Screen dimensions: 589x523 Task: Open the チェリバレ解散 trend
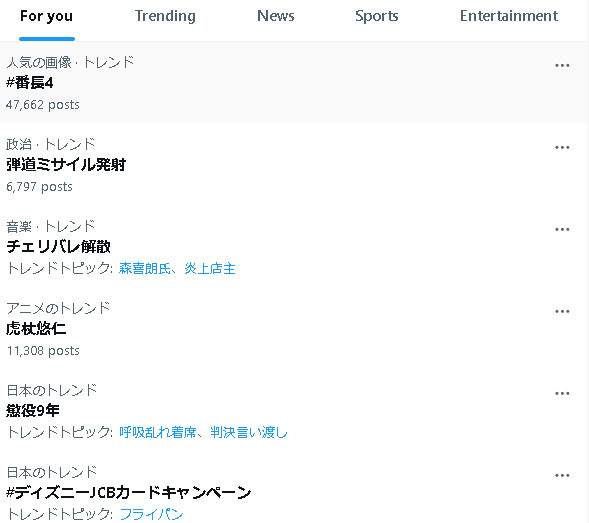point(58,246)
